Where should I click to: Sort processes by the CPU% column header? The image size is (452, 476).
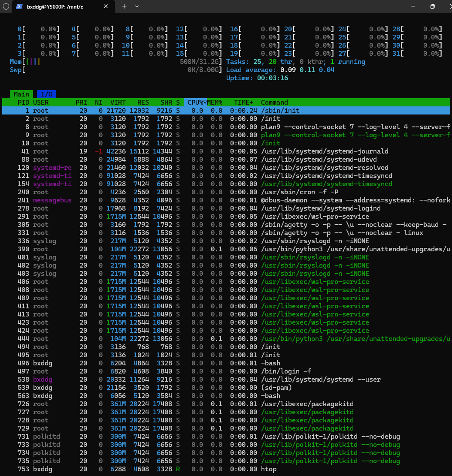197,102
